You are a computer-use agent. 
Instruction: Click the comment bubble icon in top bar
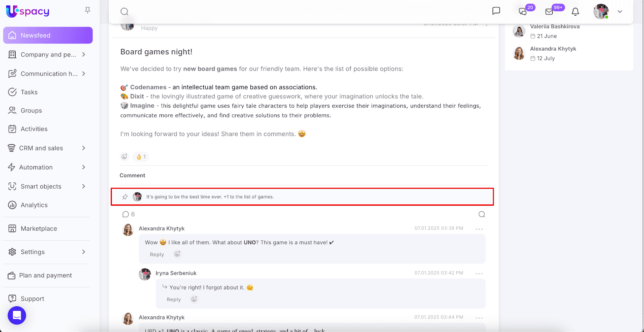(x=496, y=11)
